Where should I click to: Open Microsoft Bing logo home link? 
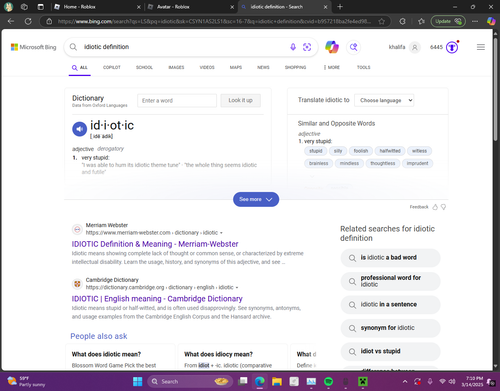tap(33, 47)
